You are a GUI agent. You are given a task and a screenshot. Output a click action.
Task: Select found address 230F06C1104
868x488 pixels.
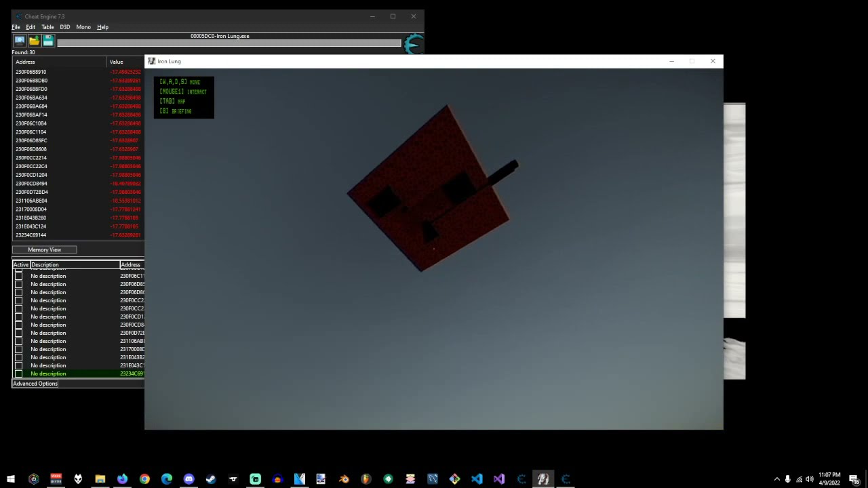coord(31,132)
